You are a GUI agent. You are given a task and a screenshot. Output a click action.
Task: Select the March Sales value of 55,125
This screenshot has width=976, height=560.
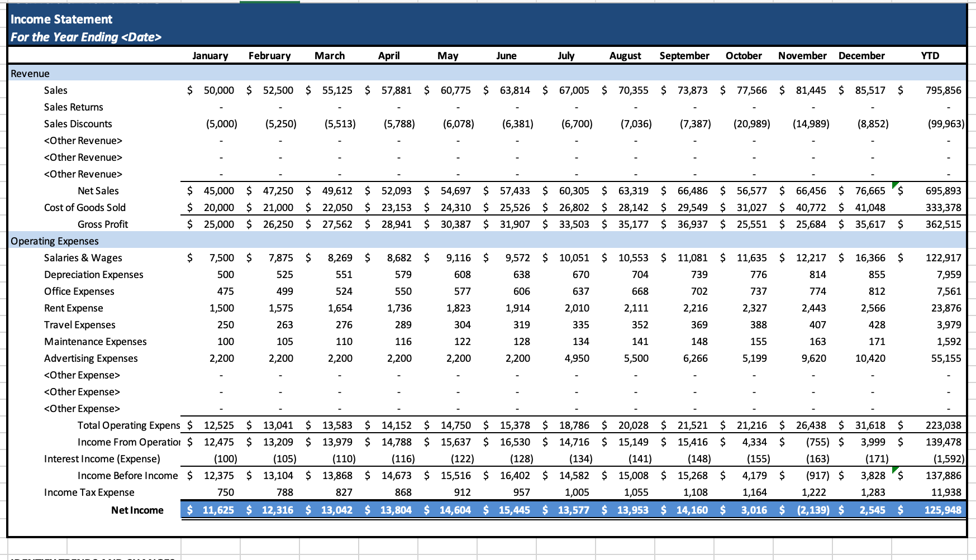339,90
